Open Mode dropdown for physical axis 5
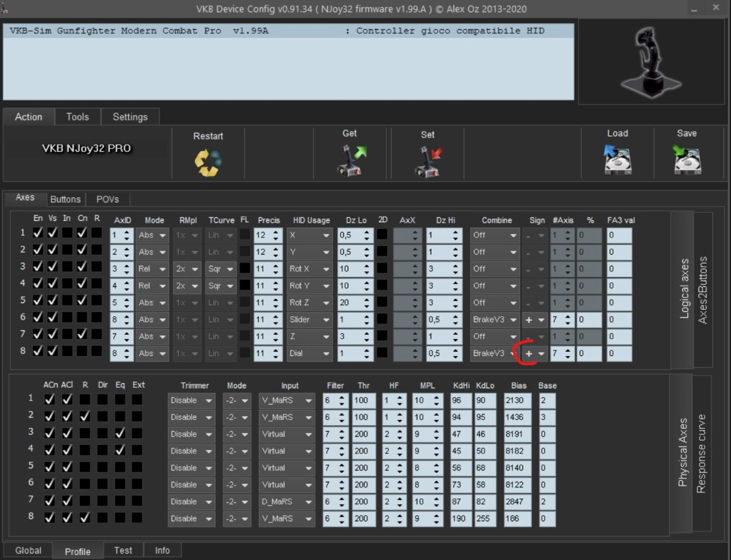The height and width of the screenshot is (560, 731). pyautogui.click(x=236, y=468)
